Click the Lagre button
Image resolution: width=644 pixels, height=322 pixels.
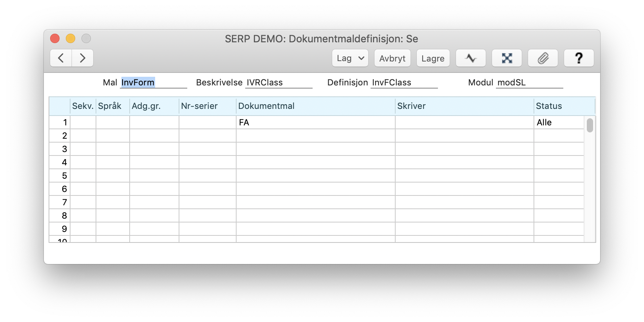(433, 58)
